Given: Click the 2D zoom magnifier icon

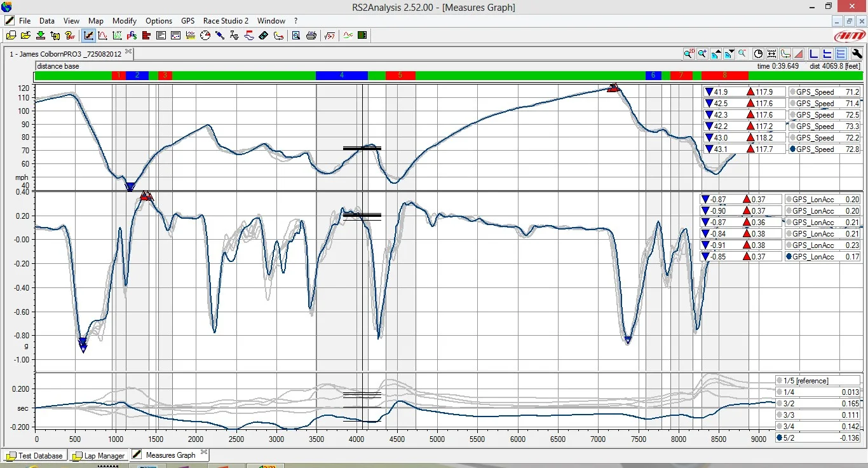Looking at the screenshot, I should click(x=689, y=54).
